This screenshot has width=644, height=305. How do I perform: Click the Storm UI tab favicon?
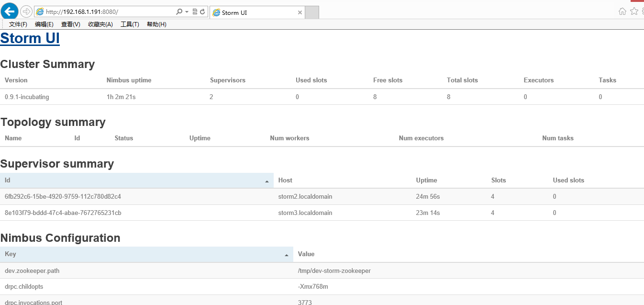pyautogui.click(x=217, y=12)
